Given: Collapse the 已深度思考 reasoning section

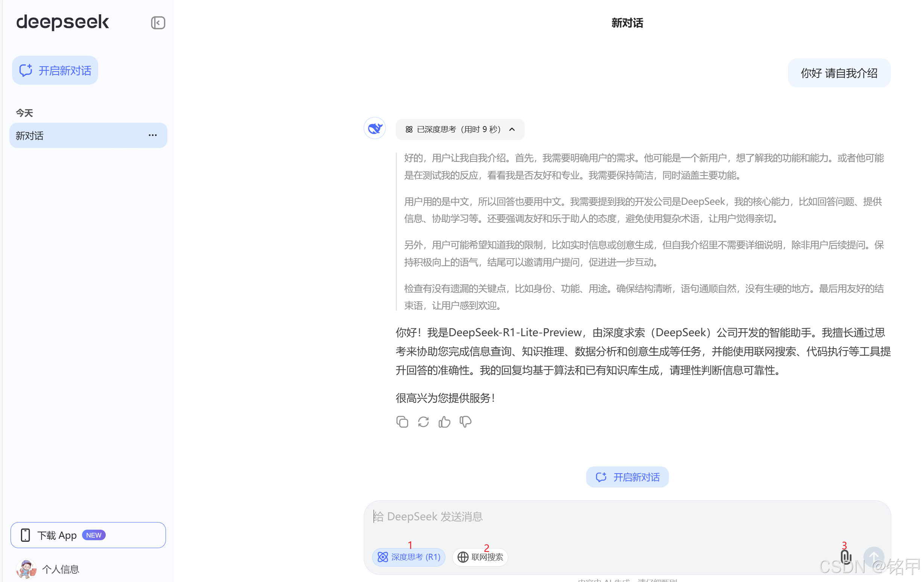Looking at the screenshot, I should [460, 130].
